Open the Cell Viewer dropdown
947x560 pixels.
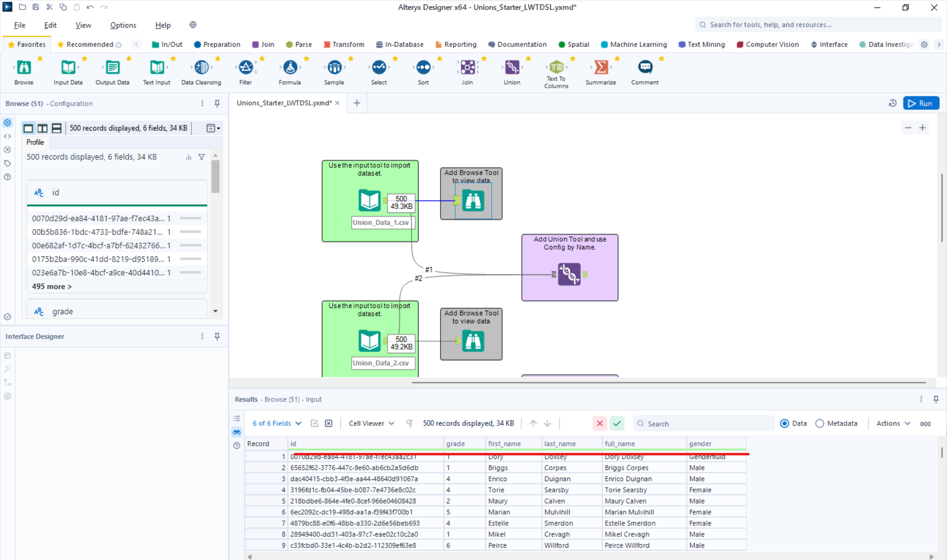(371, 423)
